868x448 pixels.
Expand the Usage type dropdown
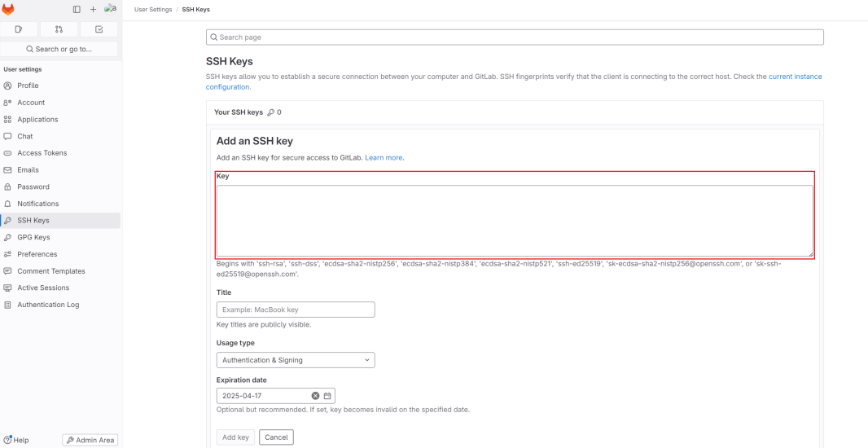(x=296, y=360)
